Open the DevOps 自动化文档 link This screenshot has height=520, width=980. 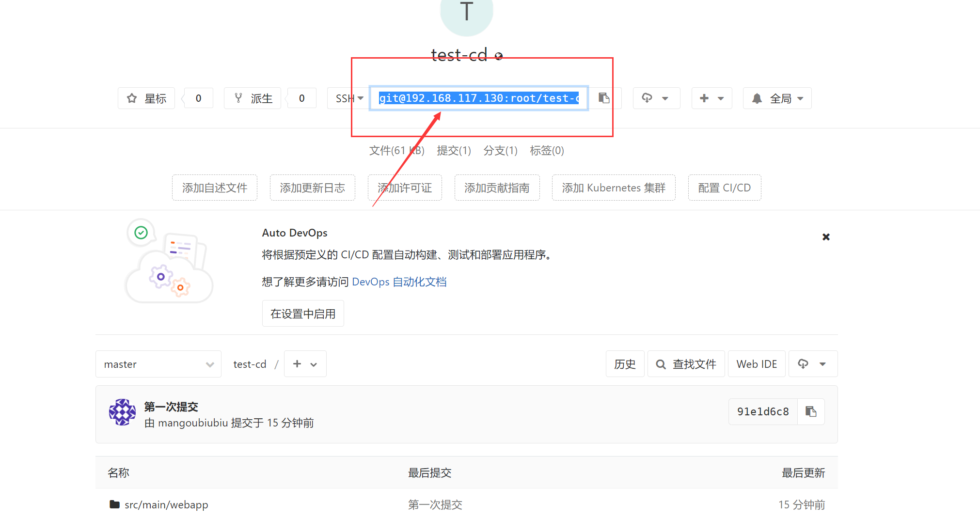click(x=399, y=282)
